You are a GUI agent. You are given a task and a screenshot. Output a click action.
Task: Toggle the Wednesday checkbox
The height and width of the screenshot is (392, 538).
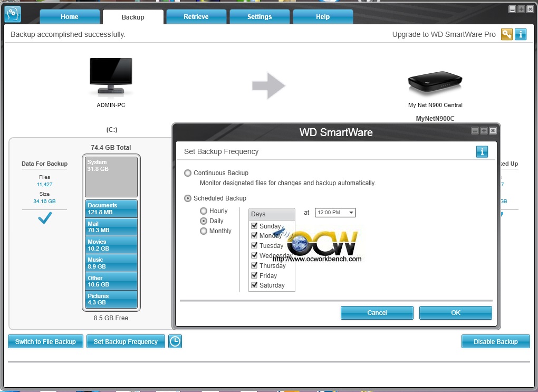click(254, 255)
